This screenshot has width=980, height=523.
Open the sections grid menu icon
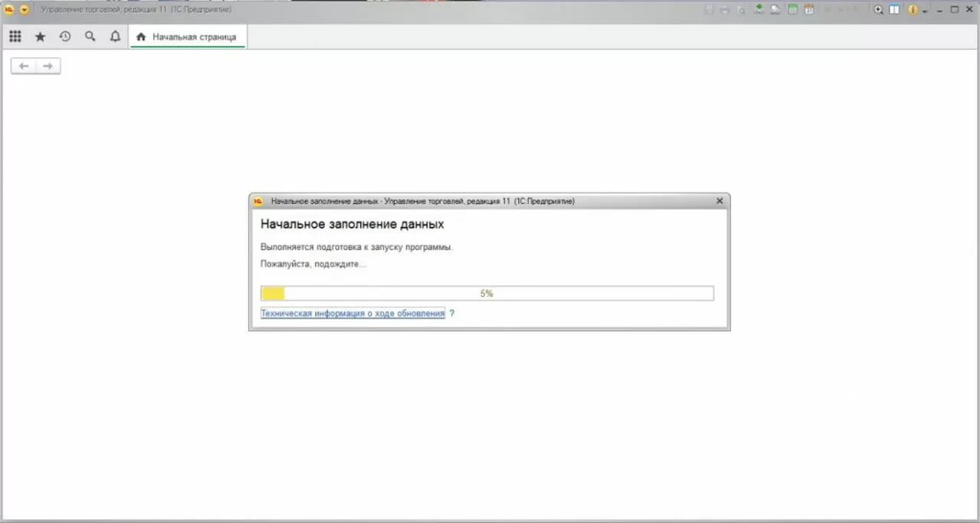point(15,36)
